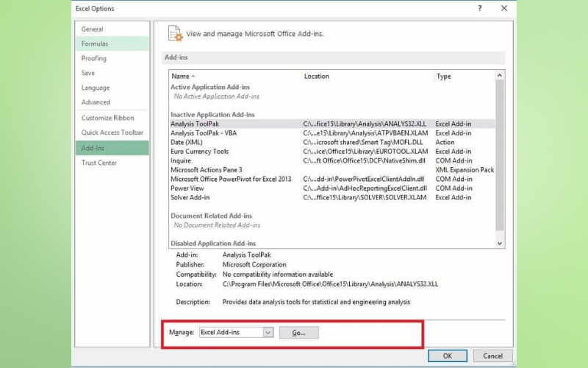The height and width of the screenshot is (368, 588).
Task: Open the Language settings category
Action: click(x=112, y=88)
